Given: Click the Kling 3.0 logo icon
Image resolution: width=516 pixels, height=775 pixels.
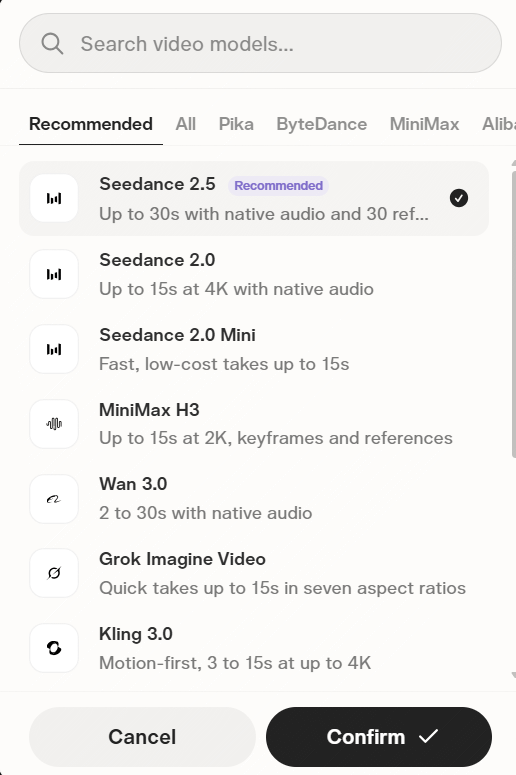Looking at the screenshot, I should tap(54, 648).
